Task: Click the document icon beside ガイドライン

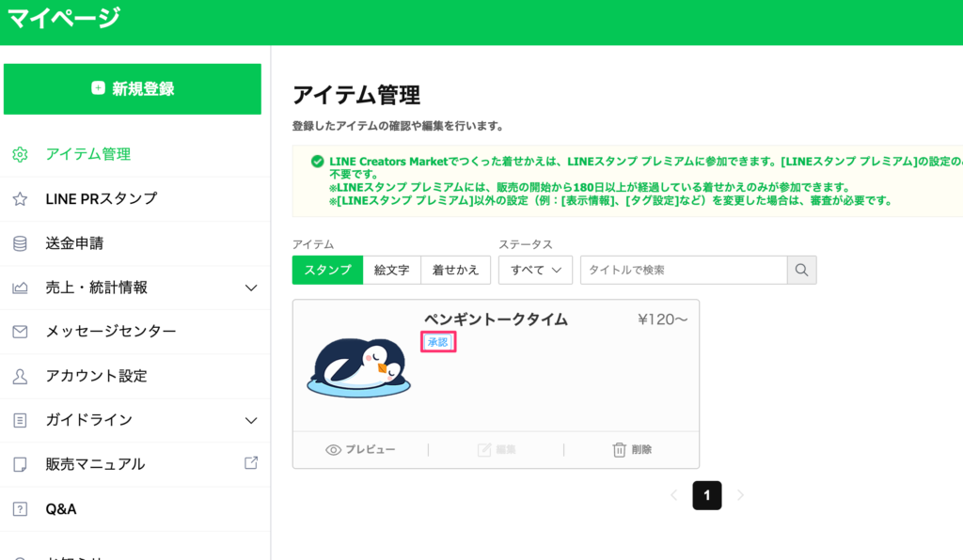Action: click(20, 420)
